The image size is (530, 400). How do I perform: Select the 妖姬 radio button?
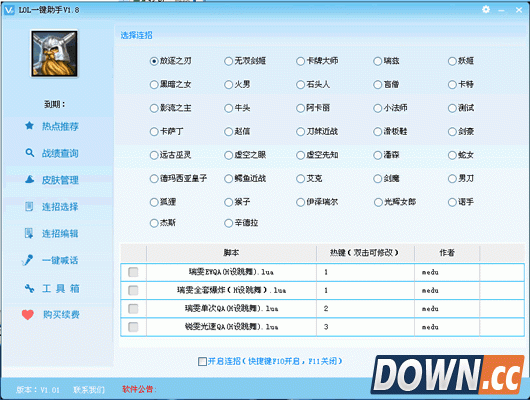click(452, 61)
